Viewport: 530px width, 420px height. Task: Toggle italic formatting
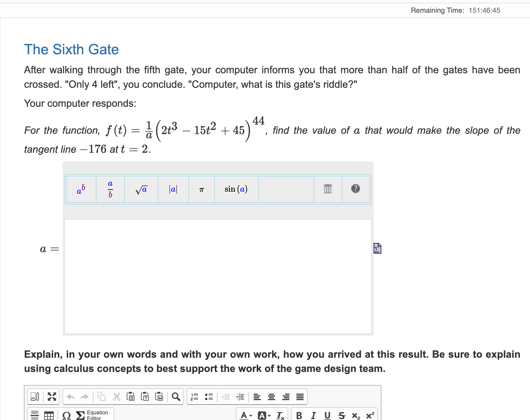point(313,415)
